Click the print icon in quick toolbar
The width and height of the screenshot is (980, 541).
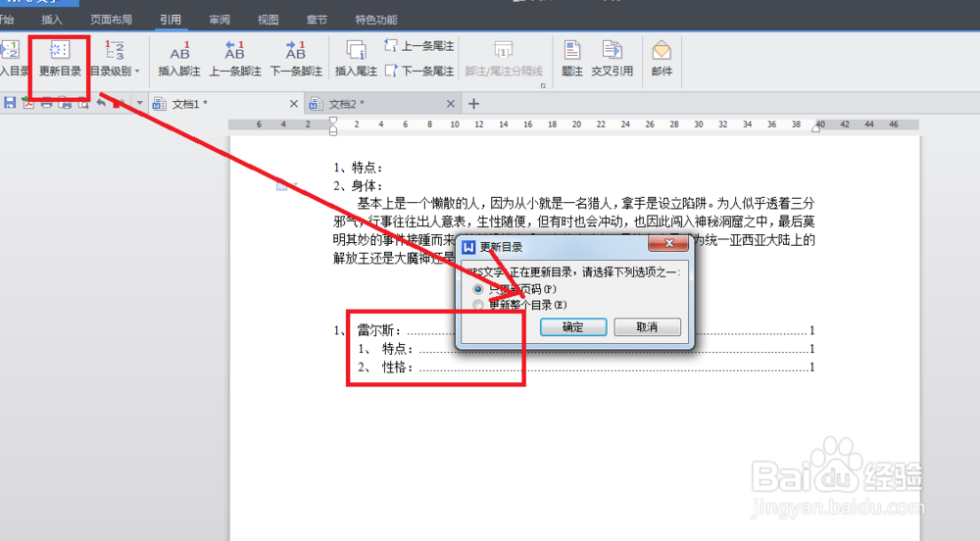[46, 103]
